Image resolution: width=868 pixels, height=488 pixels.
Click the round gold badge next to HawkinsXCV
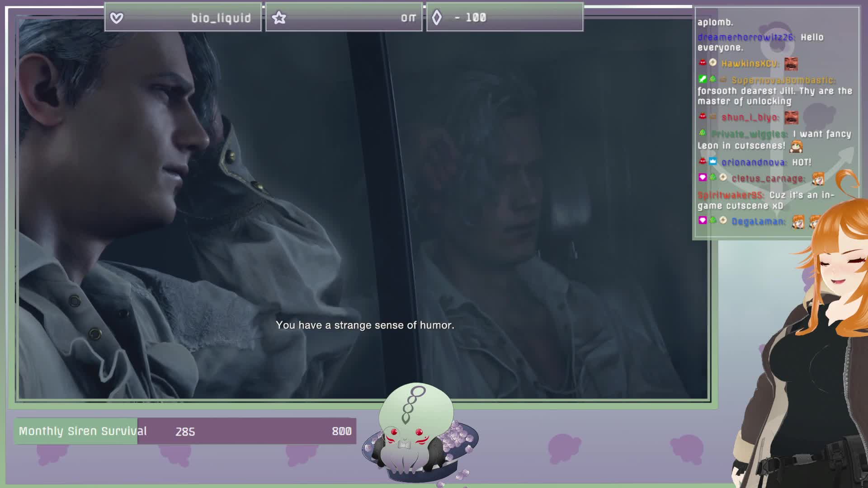[713, 63]
